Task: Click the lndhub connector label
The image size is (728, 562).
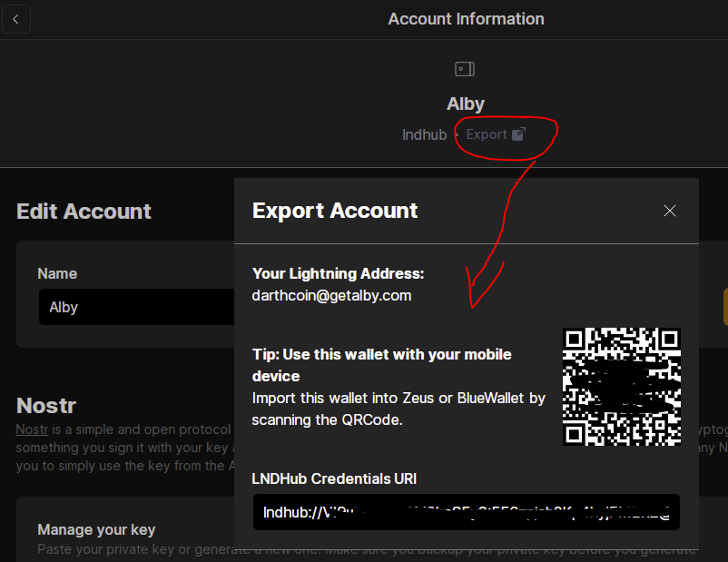Action: [x=424, y=134]
